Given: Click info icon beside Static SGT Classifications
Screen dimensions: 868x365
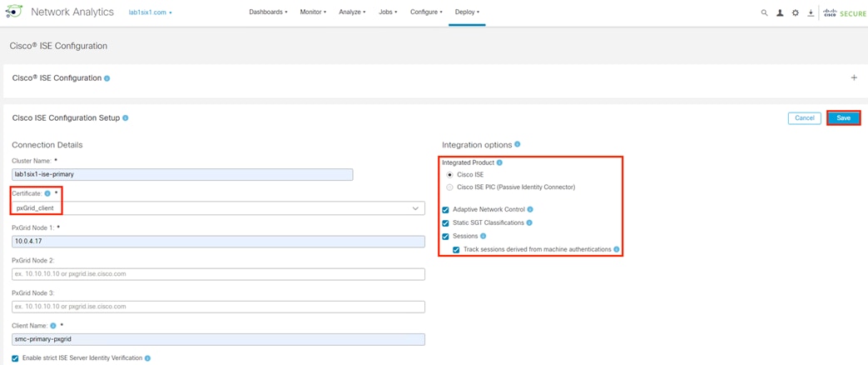Looking at the screenshot, I should (529, 222).
